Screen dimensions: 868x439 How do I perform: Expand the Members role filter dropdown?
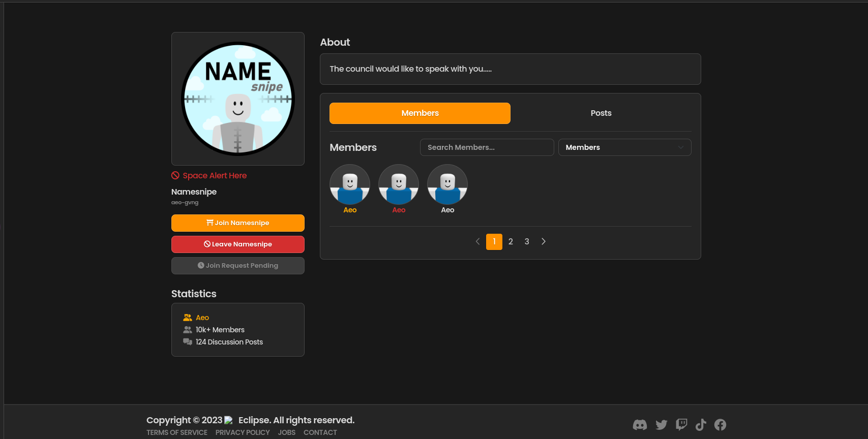(x=624, y=147)
